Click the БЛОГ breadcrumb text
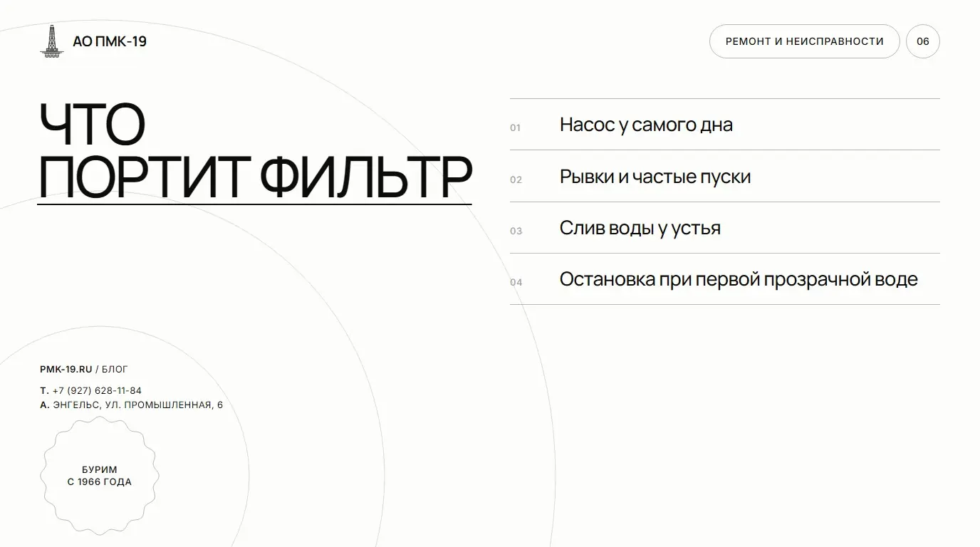The image size is (980, 547). pyautogui.click(x=115, y=369)
